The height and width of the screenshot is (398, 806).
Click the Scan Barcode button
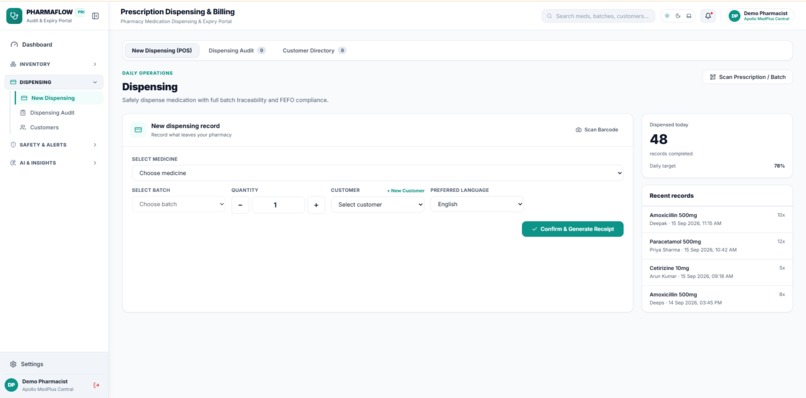tap(597, 130)
